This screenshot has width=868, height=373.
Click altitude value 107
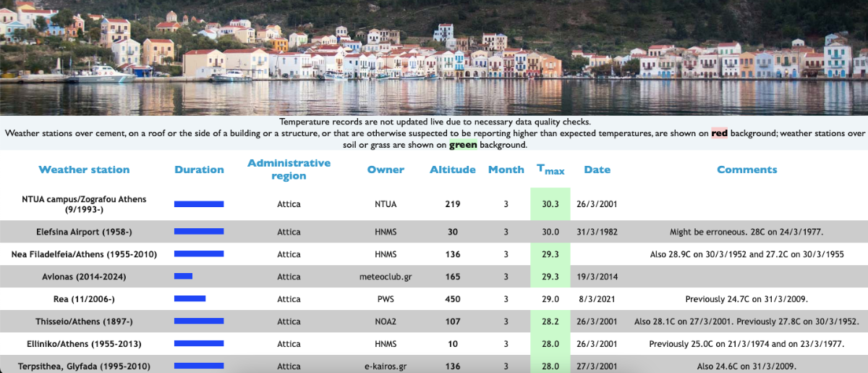(453, 322)
